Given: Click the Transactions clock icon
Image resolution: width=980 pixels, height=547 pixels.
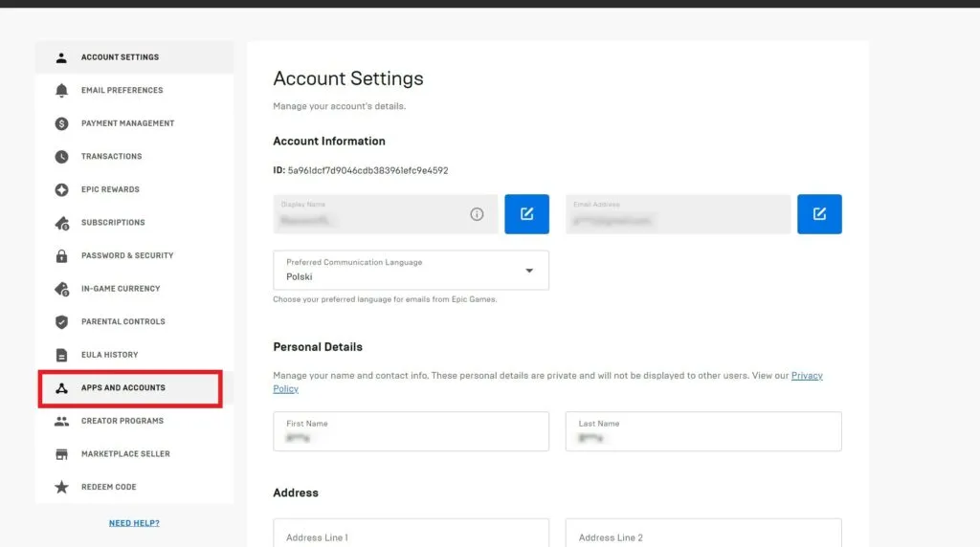Looking at the screenshot, I should pos(61,157).
